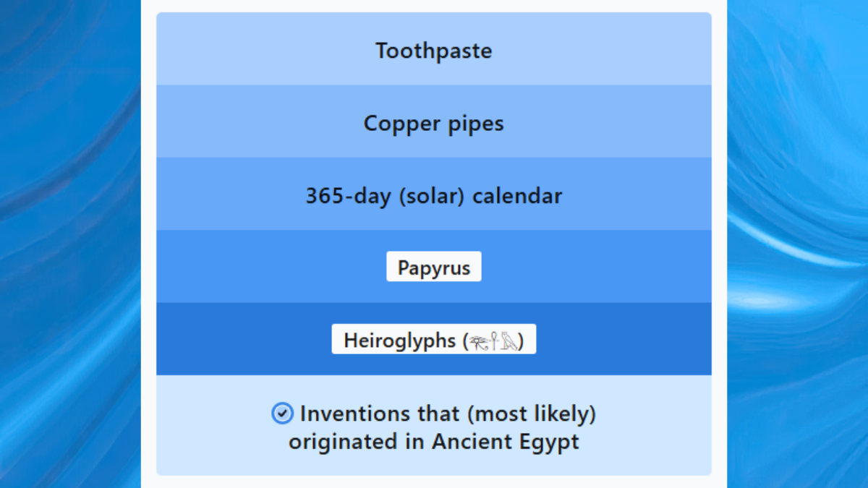Screen dimensions: 868x488
Task: Click the title line 'Inventions that (most likely)'
Action: point(448,414)
